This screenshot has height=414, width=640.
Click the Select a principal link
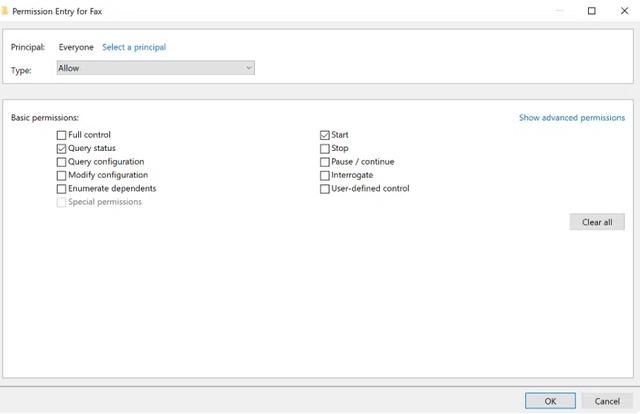(x=134, y=47)
